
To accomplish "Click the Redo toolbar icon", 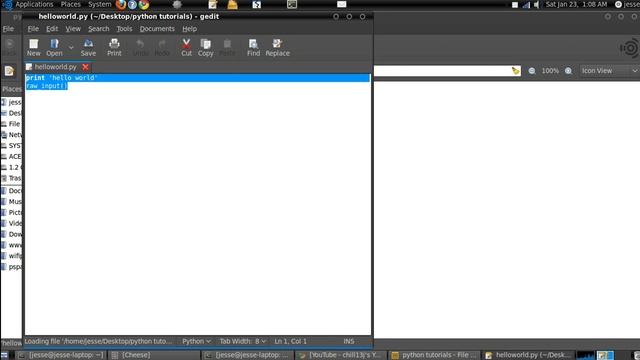I will [162, 47].
